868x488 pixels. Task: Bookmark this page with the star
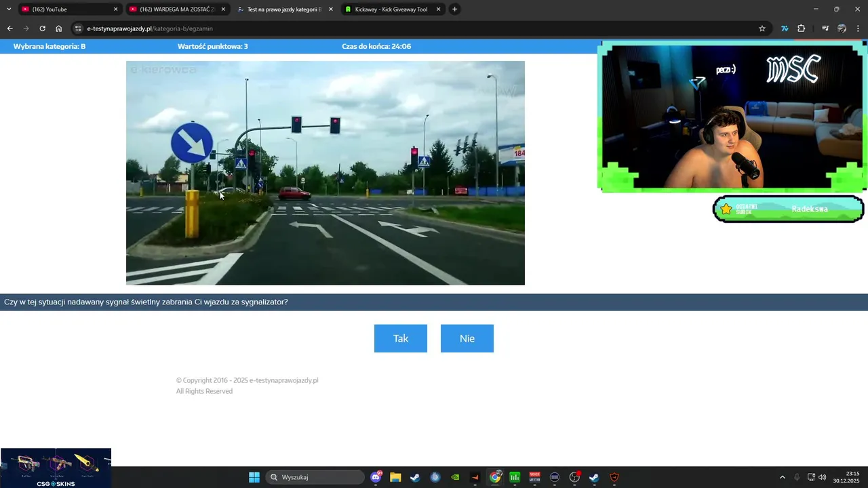tap(762, 28)
